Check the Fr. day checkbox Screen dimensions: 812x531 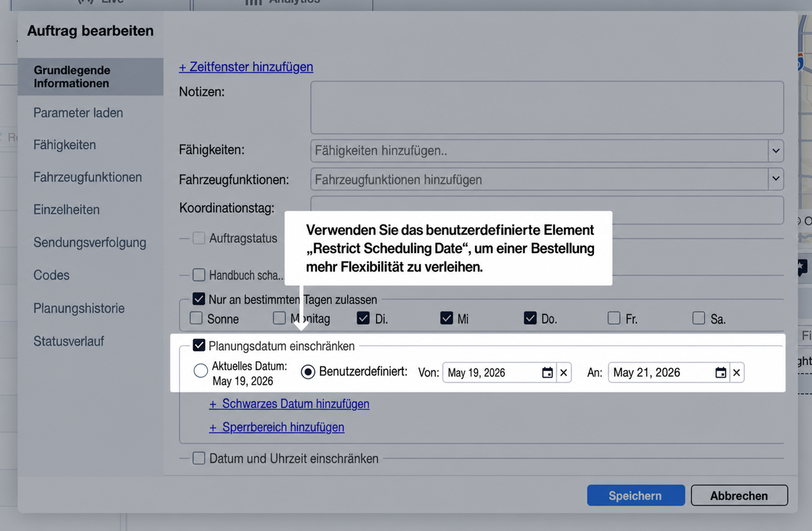(614, 318)
